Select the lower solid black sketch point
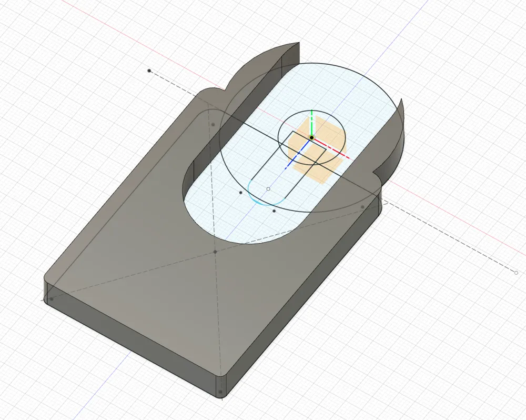526x420 pixels. pyautogui.click(x=275, y=211)
